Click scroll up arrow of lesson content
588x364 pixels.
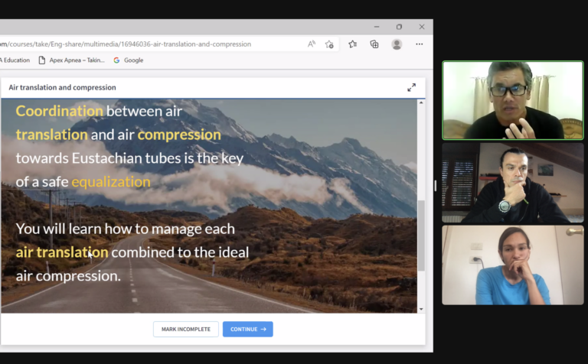[x=420, y=103]
